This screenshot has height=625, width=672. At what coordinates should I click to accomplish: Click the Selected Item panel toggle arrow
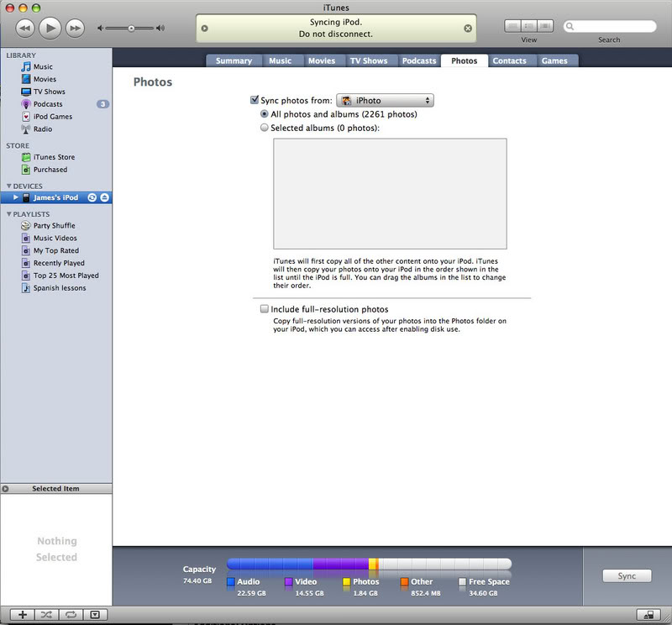tap(6, 489)
